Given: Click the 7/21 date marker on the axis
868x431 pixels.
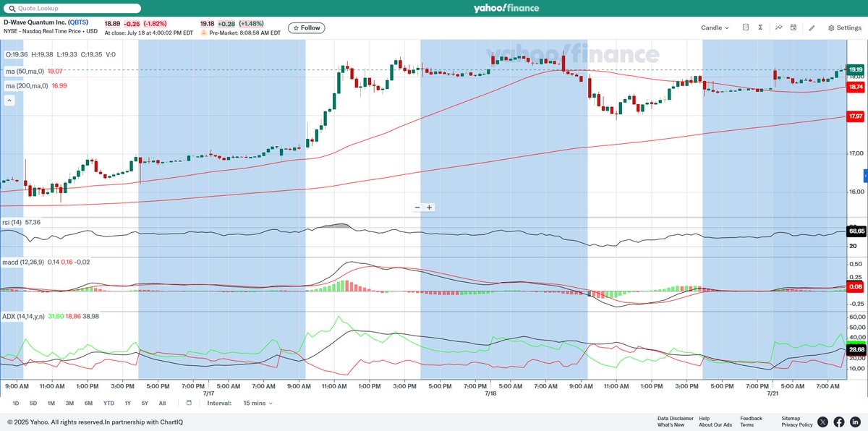Looking at the screenshot, I should (774, 393).
